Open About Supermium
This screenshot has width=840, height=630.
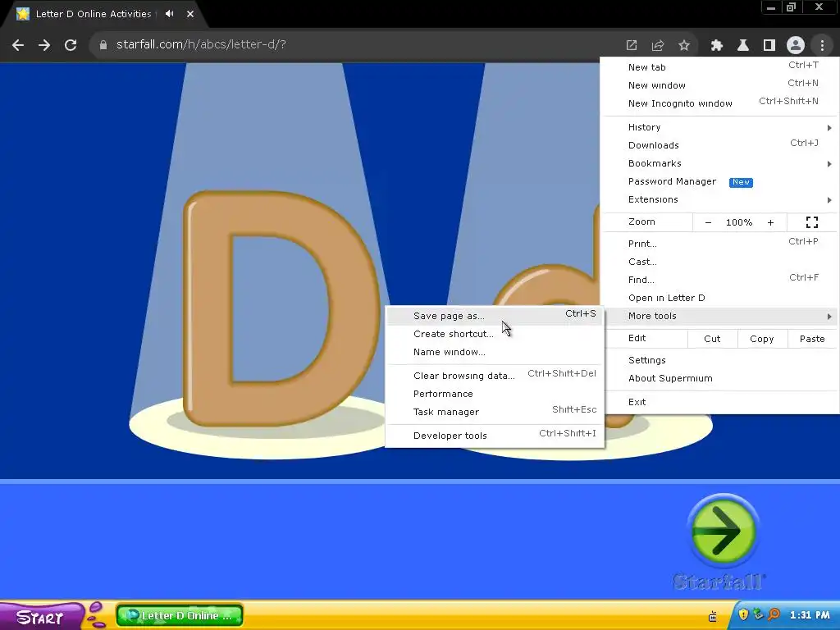click(x=720, y=378)
